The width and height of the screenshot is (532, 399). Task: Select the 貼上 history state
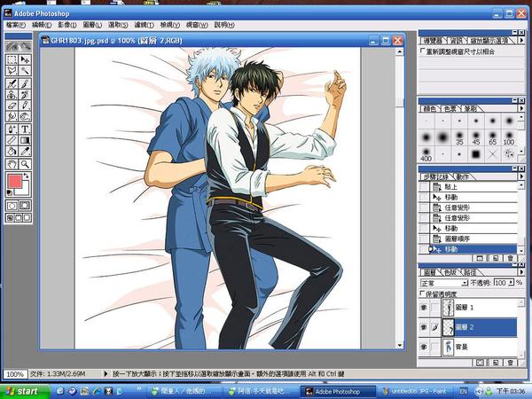473,186
